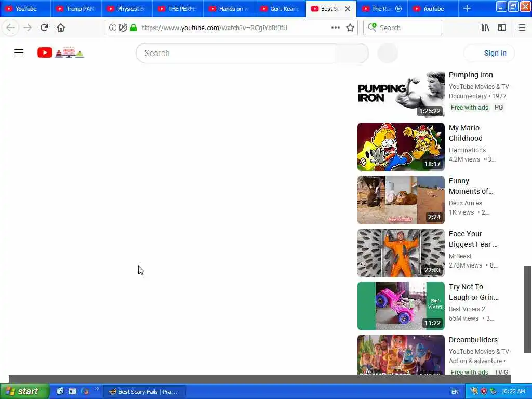
Task: Click Firefox quick launch icon
Action: [85, 391]
